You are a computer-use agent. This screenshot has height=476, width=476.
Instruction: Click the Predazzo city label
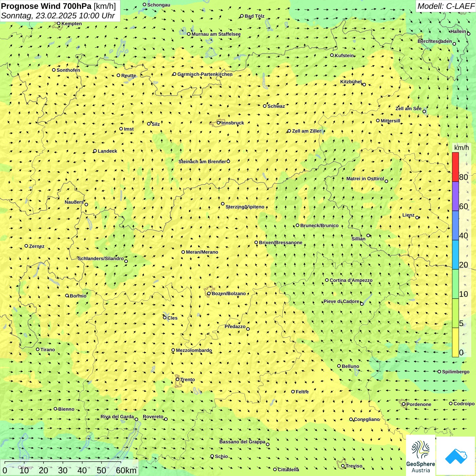click(x=235, y=326)
